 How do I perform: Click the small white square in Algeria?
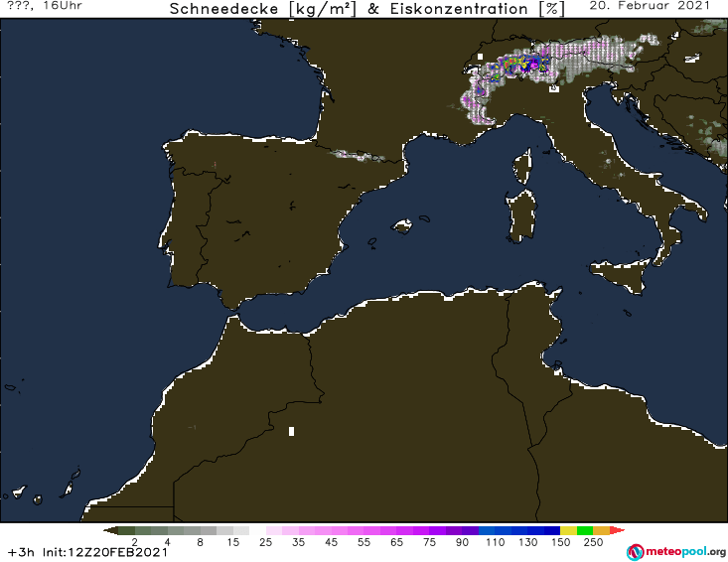(292, 432)
